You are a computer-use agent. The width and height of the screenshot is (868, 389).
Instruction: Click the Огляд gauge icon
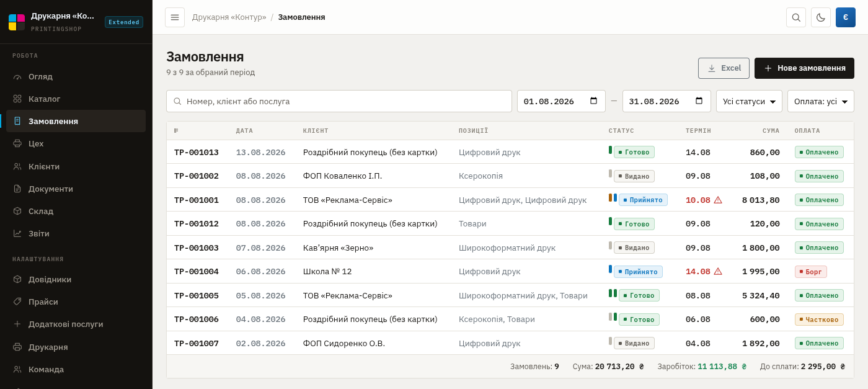pos(17,76)
